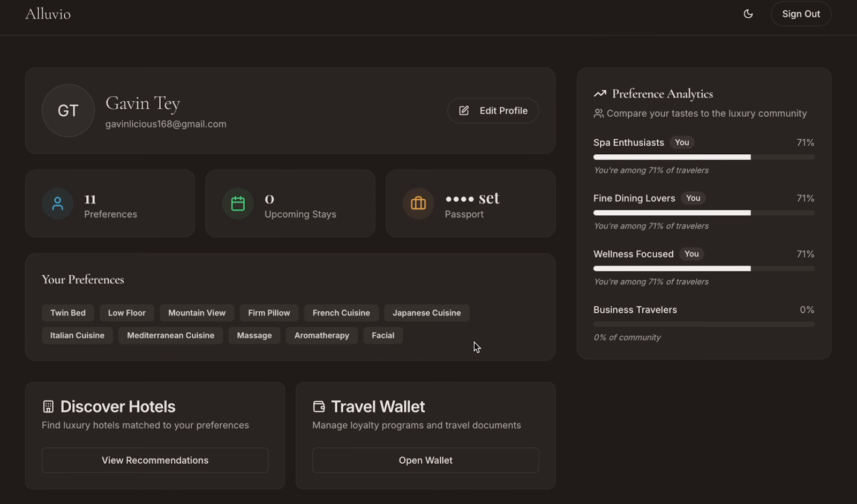Toggle the Twin Bed preference chip

tap(68, 313)
